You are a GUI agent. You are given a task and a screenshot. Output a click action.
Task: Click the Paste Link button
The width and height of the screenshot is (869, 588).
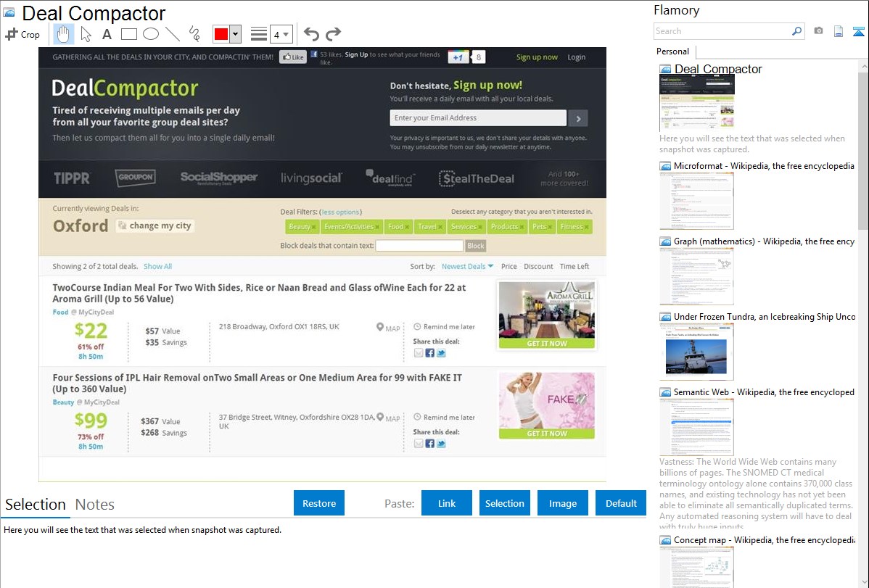447,503
